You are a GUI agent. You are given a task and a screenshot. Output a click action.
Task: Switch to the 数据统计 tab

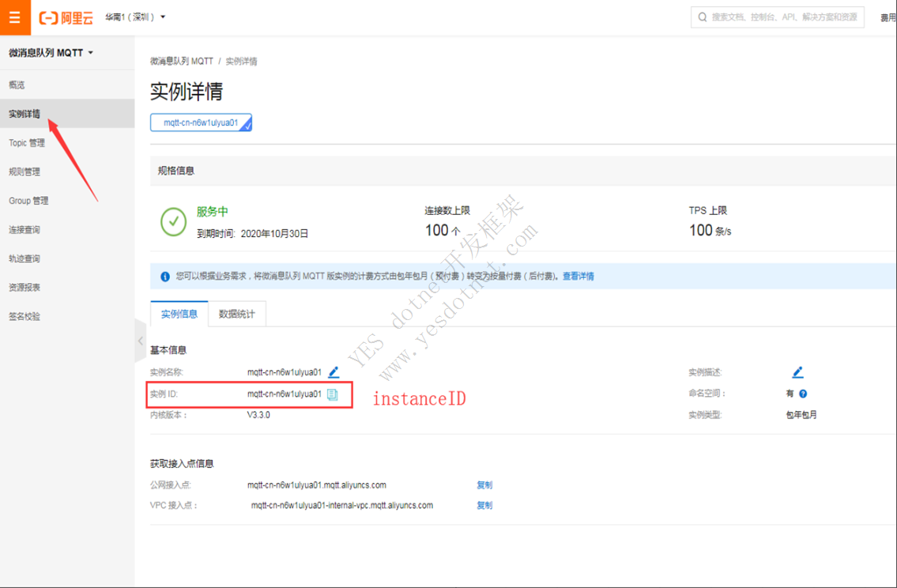tap(237, 314)
